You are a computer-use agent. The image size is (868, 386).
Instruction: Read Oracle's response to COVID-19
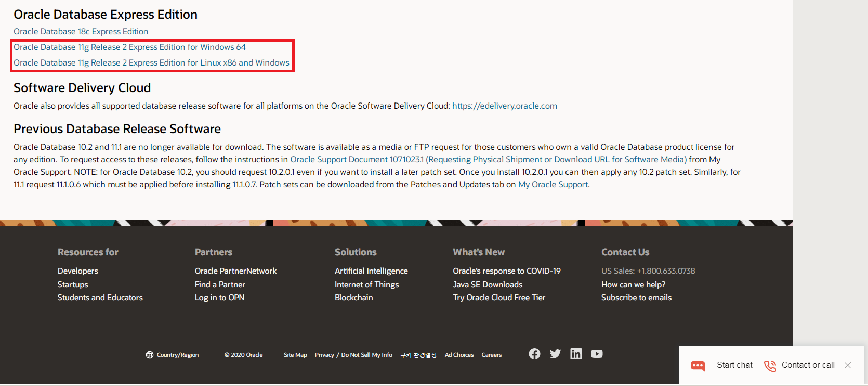(x=507, y=271)
